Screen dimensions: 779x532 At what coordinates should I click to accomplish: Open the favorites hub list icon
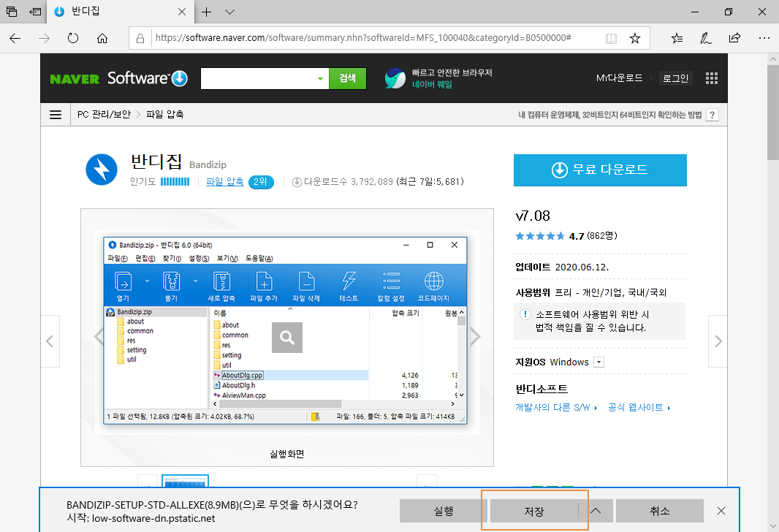pos(677,38)
